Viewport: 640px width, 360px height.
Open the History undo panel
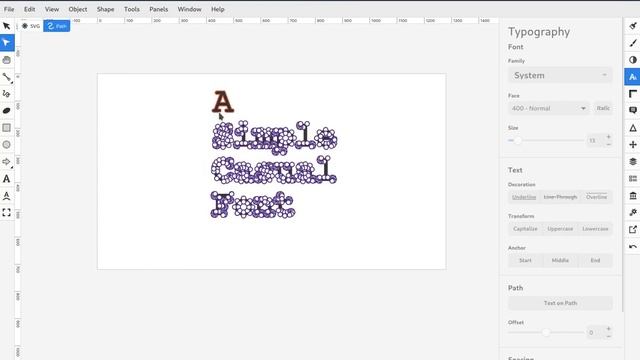633,247
